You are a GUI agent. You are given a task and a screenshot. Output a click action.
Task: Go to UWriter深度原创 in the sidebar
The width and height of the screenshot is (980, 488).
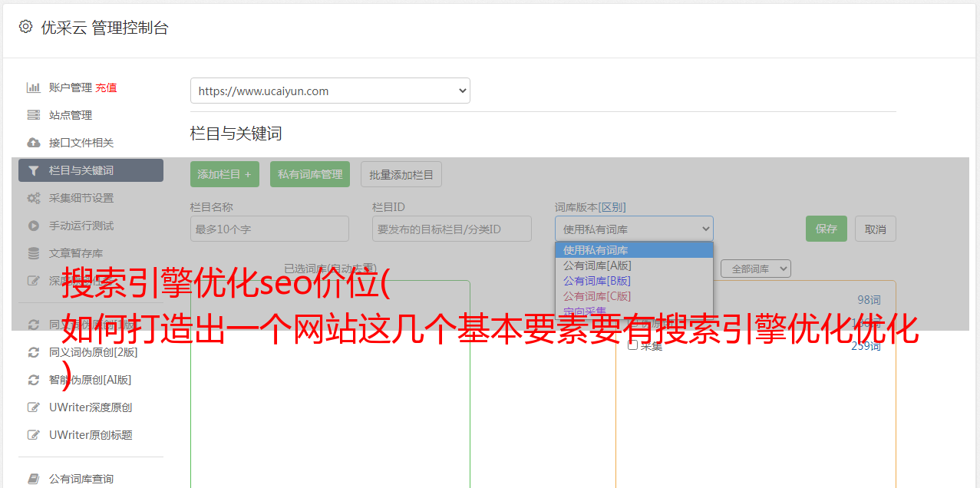coord(91,407)
